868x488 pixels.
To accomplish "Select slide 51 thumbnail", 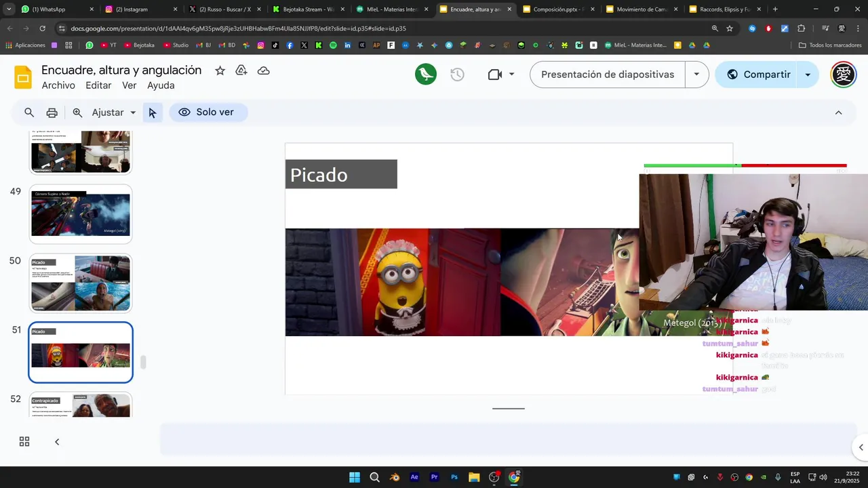I will pos(81,352).
